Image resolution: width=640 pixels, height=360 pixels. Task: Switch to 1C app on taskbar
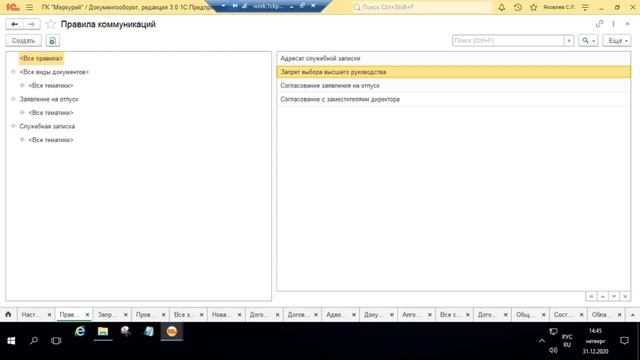pos(171,331)
